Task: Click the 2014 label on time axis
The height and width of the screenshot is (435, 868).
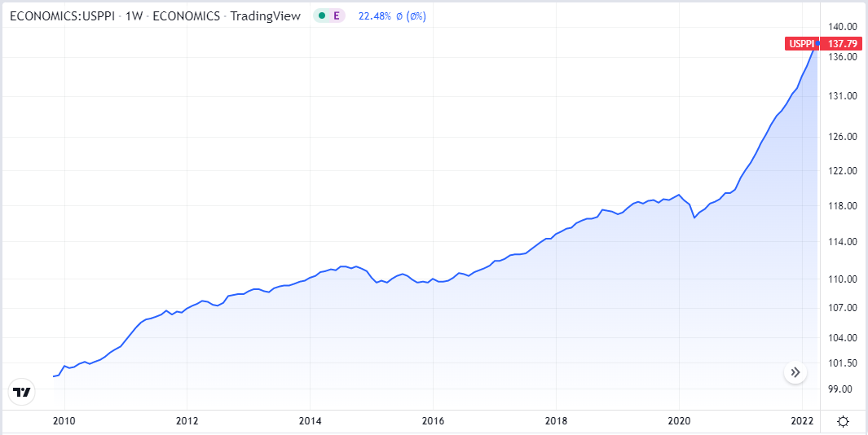Action: click(x=310, y=421)
